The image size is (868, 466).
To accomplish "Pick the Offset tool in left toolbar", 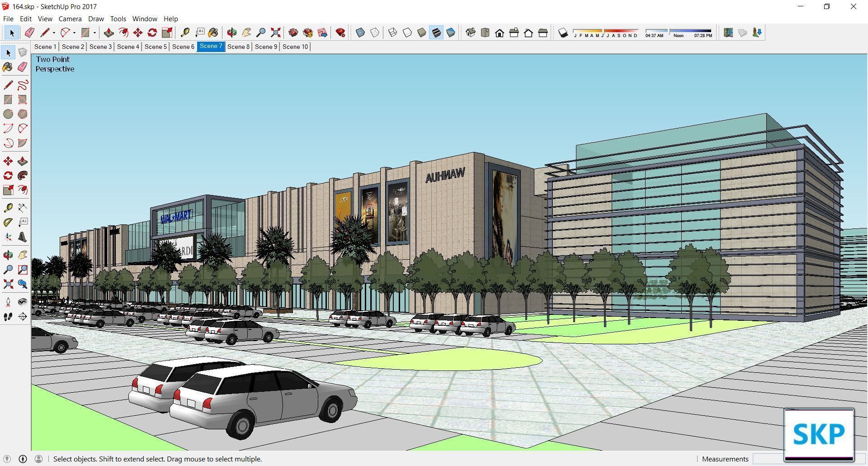I will click(x=22, y=190).
